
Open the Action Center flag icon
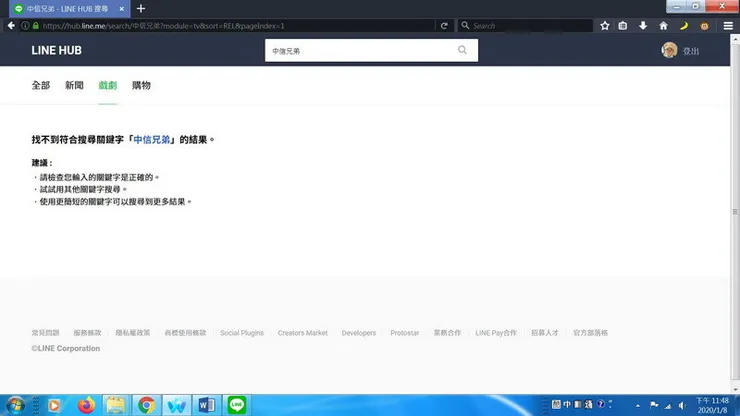click(654, 405)
